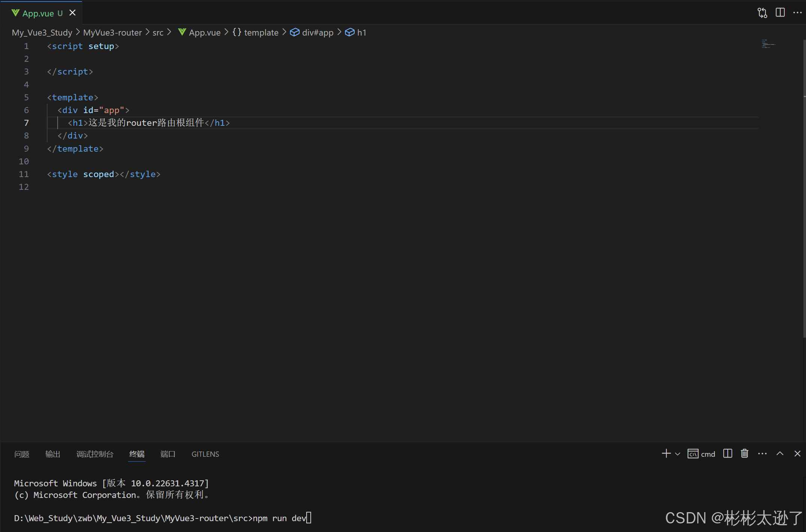Open the GITLENS panel tab
Screen dimensions: 806x532
pos(205,454)
